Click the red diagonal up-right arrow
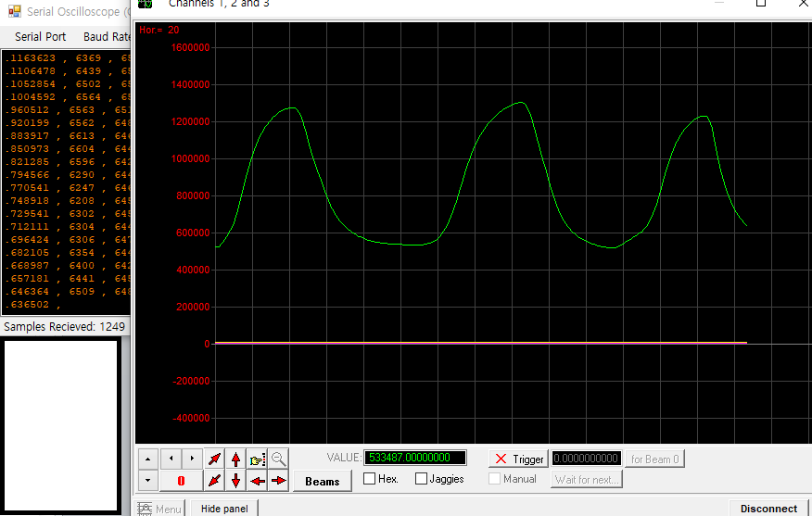This screenshot has height=516, width=812. (x=214, y=459)
